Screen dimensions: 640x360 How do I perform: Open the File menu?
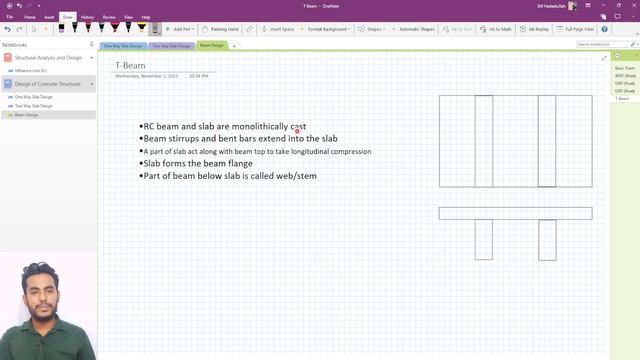10,17
